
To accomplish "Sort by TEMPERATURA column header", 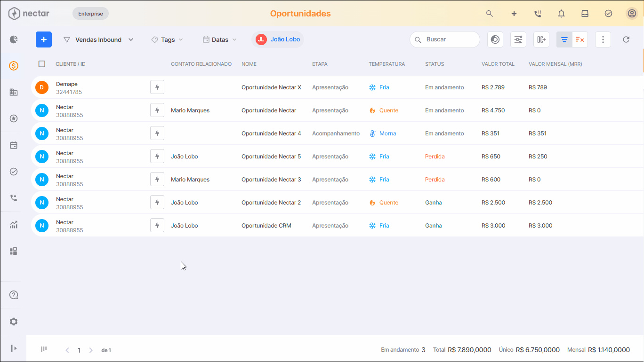I will click(386, 64).
